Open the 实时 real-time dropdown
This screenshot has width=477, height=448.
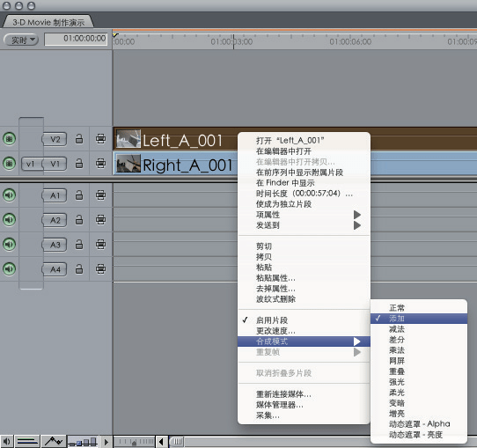(x=21, y=40)
